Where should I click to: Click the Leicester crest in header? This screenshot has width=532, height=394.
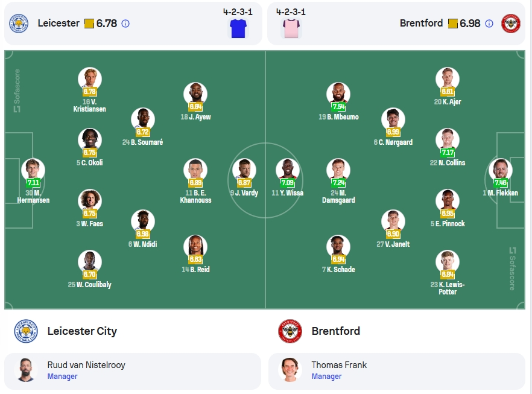[19, 24]
